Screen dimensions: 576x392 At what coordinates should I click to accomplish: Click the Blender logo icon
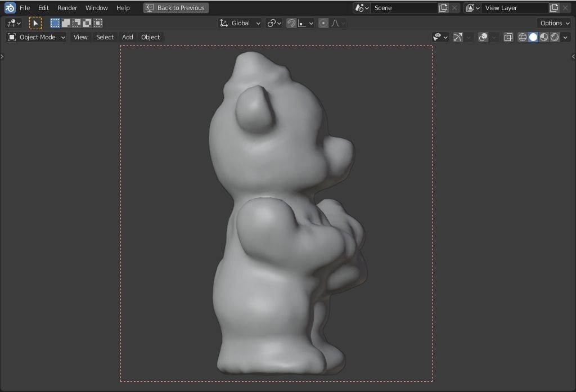click(x=10, y=8)
